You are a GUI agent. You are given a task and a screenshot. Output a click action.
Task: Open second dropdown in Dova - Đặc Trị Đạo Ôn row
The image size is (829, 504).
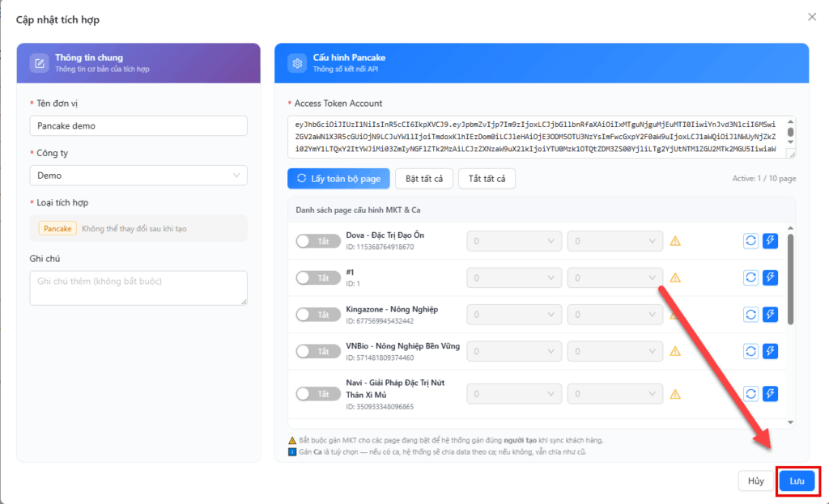click(615, 241)
